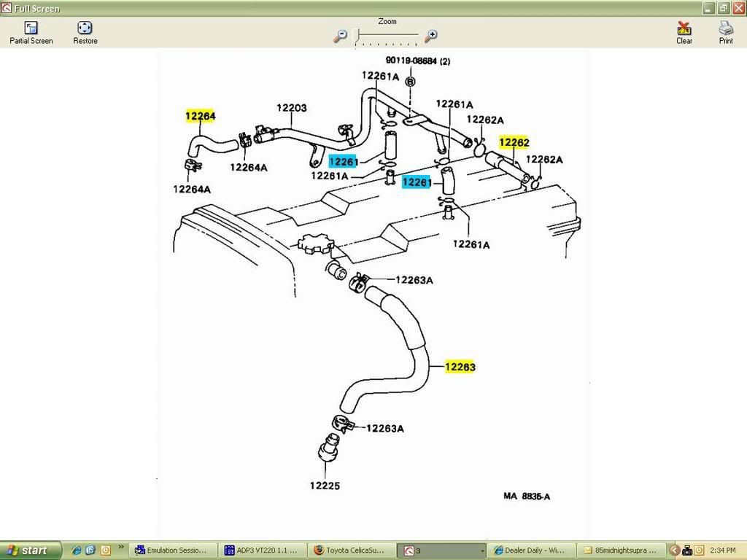
Task: Switch to ADP3 VT220 taskbar window
Action: pos(263,551)
